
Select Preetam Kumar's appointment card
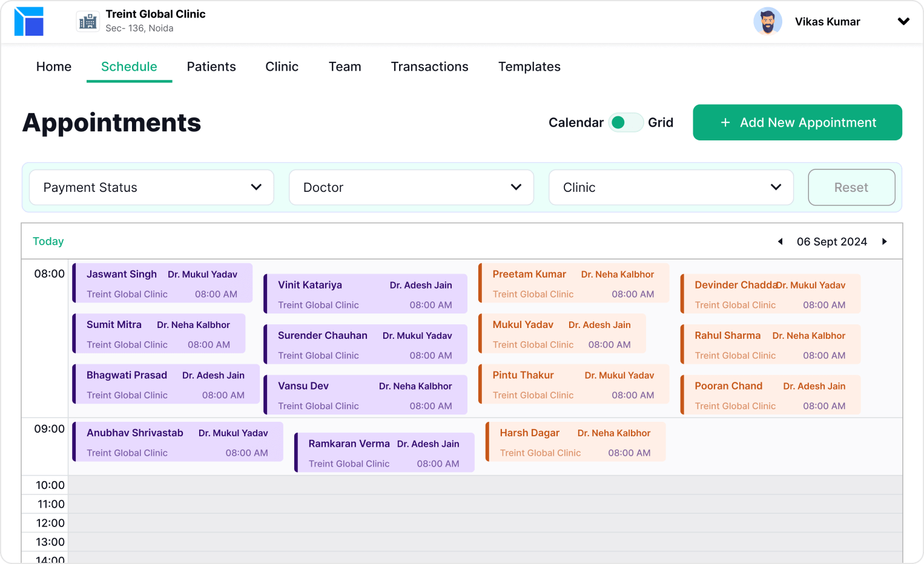pyautogui.click(x=573, y=283)
